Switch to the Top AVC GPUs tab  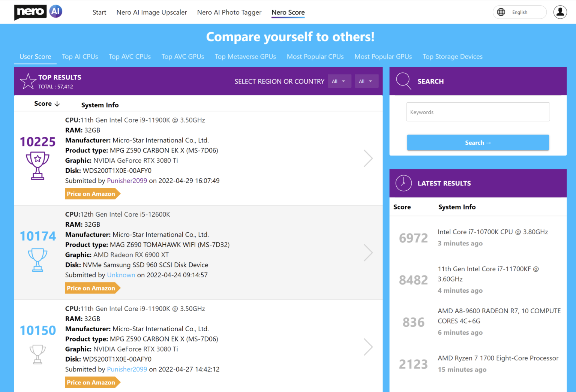click(x=183, y=57)
